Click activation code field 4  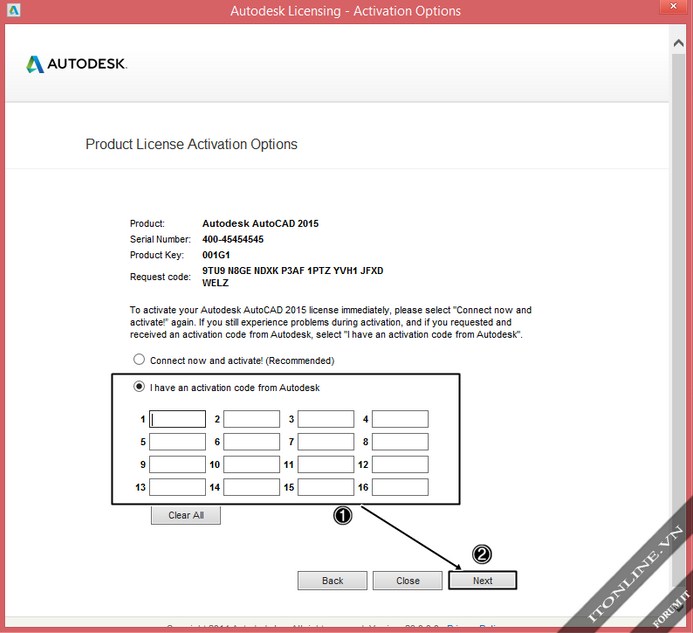click(400, 419)
